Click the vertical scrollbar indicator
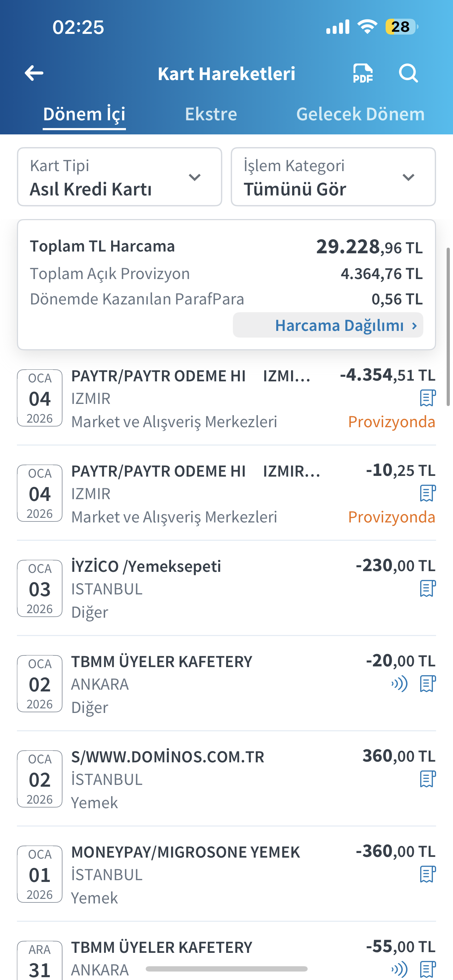Image resolution: width=453 pixels, height=980 pixels. click(448, 326)
